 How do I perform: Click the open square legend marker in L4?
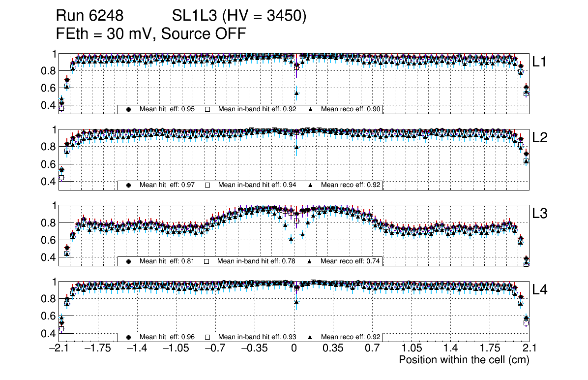tap(207, 337)
